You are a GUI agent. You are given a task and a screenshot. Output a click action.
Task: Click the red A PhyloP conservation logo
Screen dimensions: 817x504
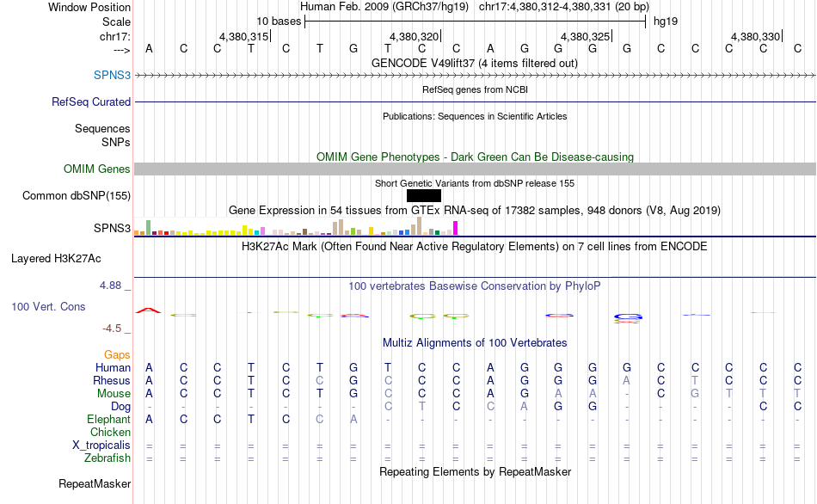tap(149, 310)
